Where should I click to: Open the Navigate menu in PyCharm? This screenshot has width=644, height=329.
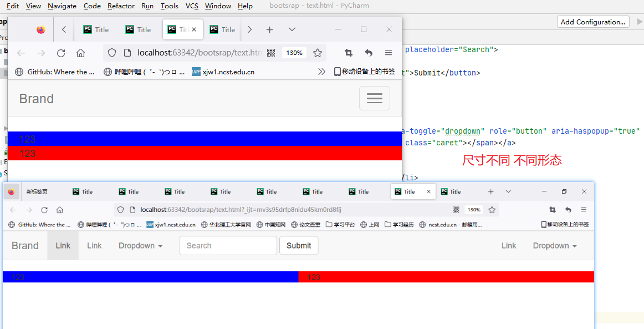(x=62, y=6)
